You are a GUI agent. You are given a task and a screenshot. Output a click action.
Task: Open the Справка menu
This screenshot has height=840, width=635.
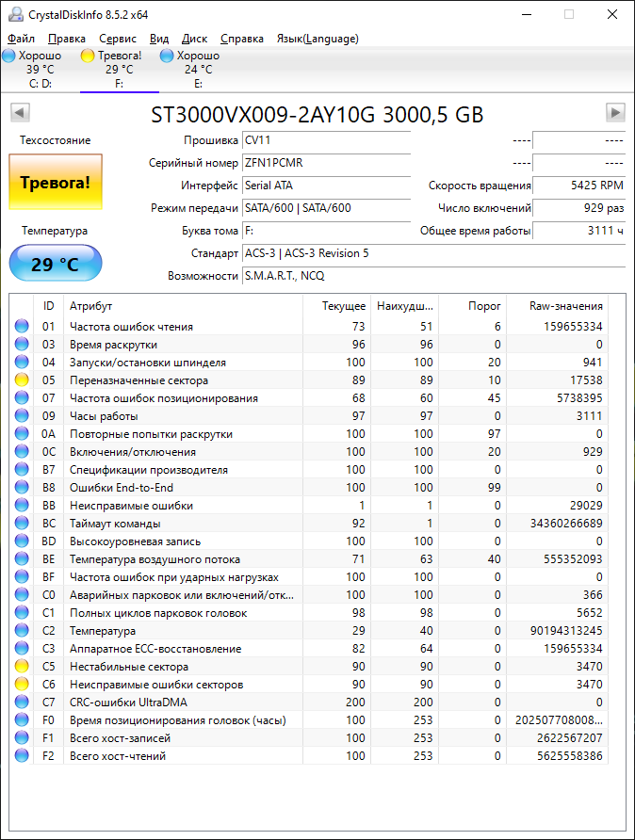242,39
